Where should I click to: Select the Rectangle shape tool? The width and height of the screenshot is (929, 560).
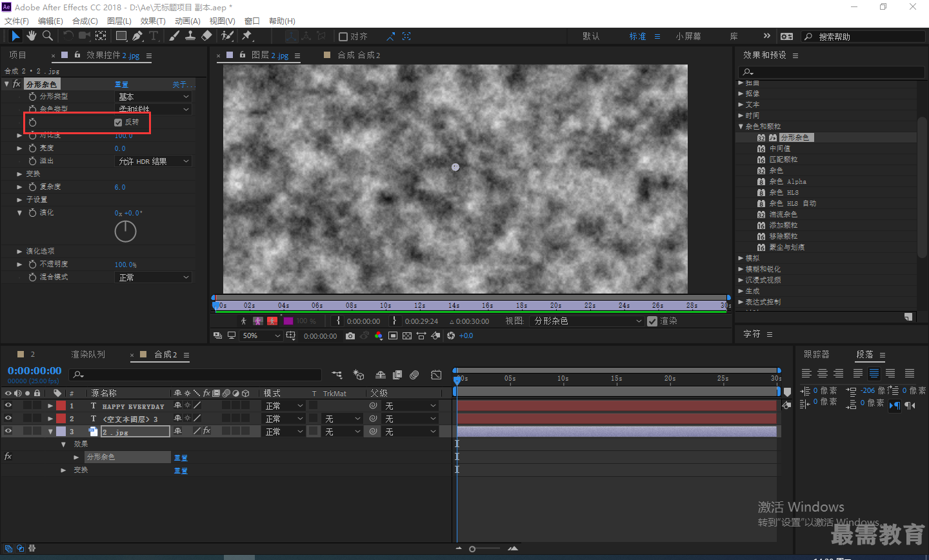[x=121, y=36]
